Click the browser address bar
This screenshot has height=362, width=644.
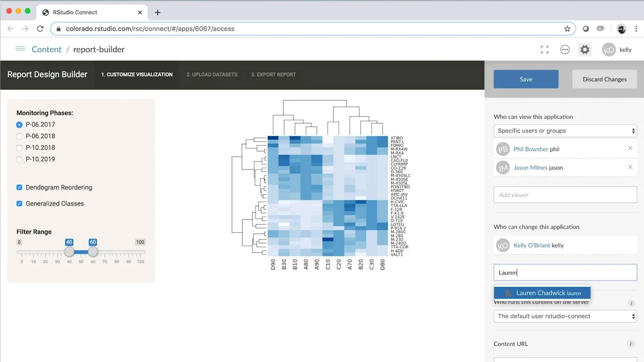[x=312, y=29]
